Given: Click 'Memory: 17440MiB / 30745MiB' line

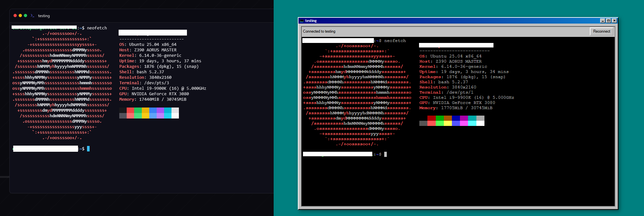Looking at the screenshot, I should pyautogui.click(x=153, y=99).
